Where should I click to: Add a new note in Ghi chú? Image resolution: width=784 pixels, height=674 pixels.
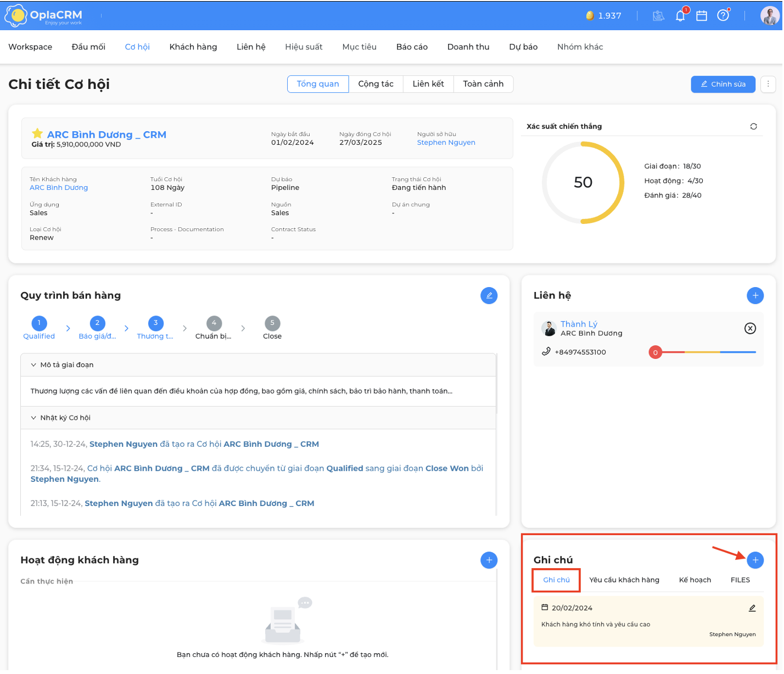pos(755,560)
